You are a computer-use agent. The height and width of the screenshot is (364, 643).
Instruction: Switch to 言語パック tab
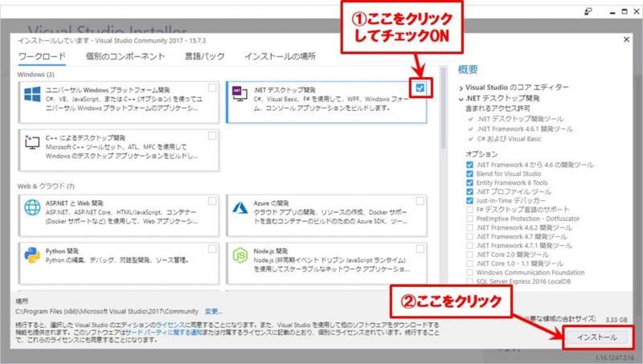(205, 56)
